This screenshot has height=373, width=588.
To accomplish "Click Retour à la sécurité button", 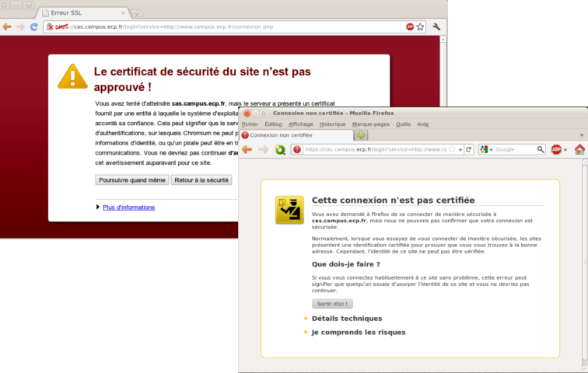I will click(201, 180).
